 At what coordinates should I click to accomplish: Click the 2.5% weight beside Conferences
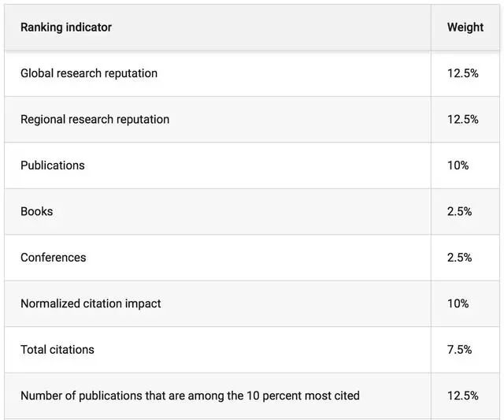click(459, 257)
